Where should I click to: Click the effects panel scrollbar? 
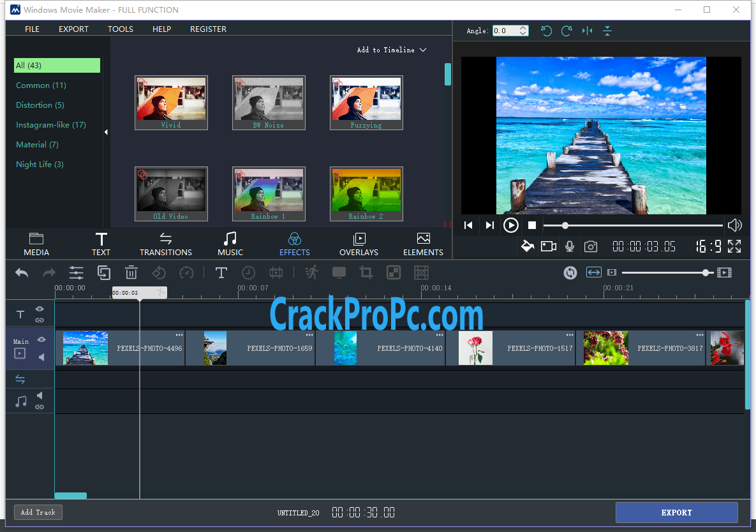[x=448, y=74]
